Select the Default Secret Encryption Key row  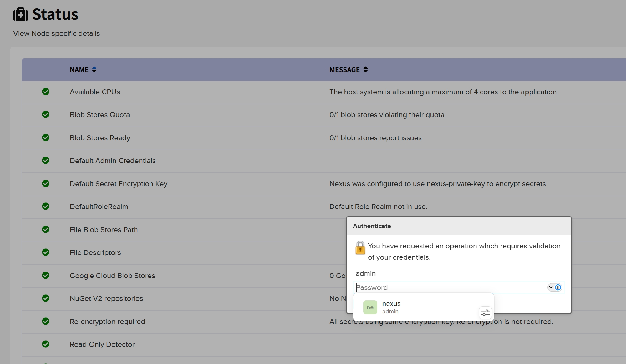[x=119, y=184]
